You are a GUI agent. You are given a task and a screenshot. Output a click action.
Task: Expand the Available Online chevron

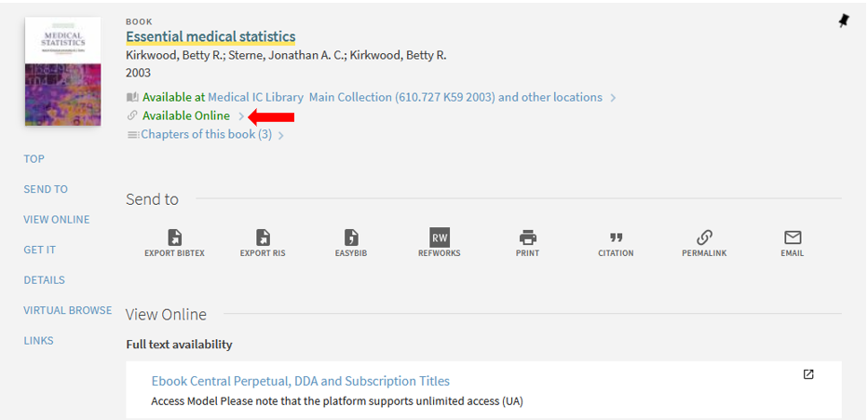(241, 116)
